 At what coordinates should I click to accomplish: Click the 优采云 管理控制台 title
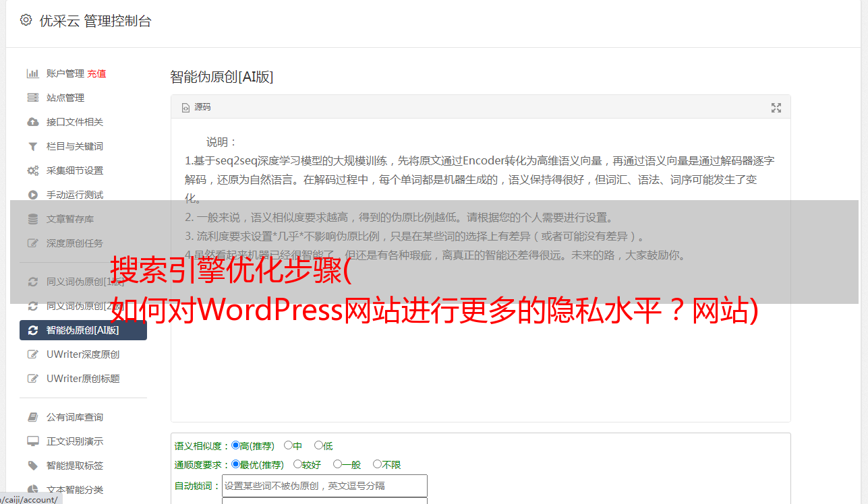click(95, 21)
